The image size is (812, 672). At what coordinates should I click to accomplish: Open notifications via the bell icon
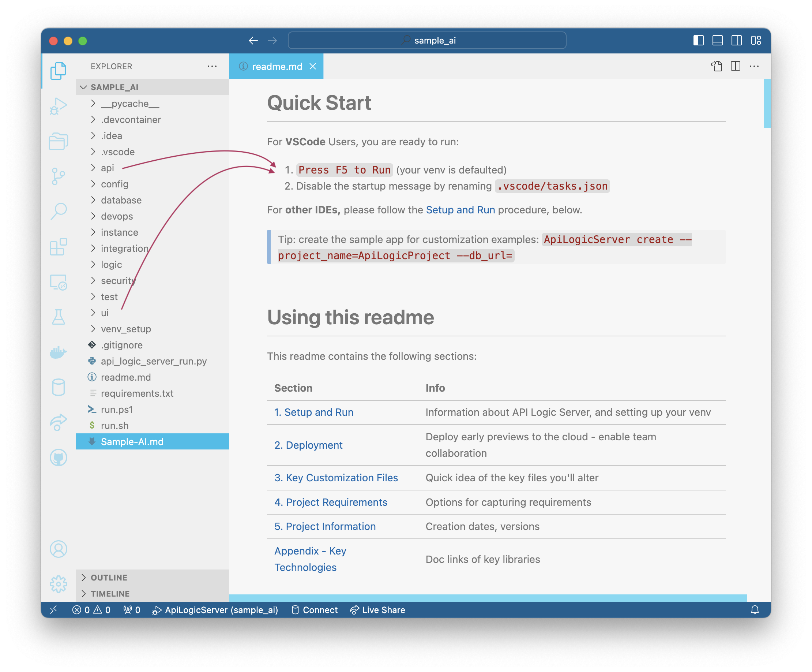coord(755,610)
